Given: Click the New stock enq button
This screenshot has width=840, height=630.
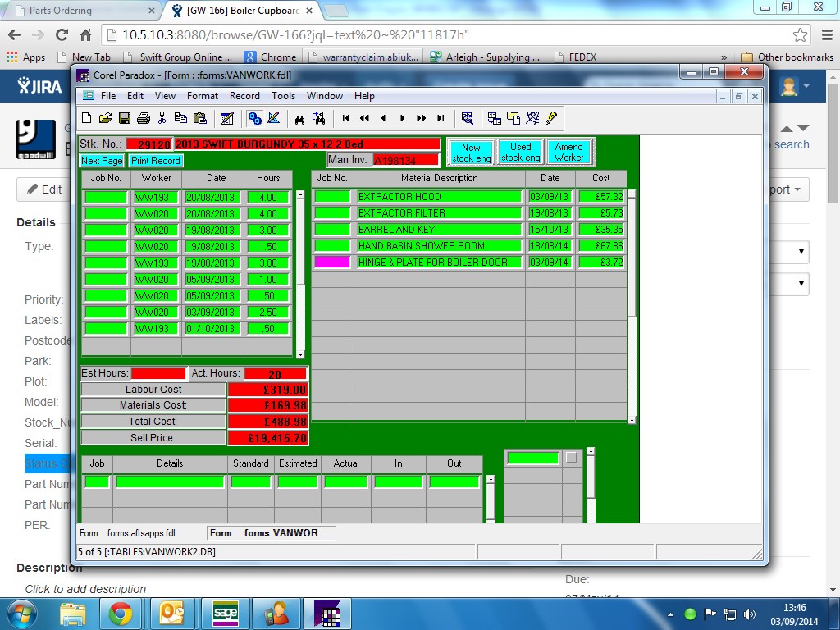Looking at the screenshot, I should coord(471,153).
